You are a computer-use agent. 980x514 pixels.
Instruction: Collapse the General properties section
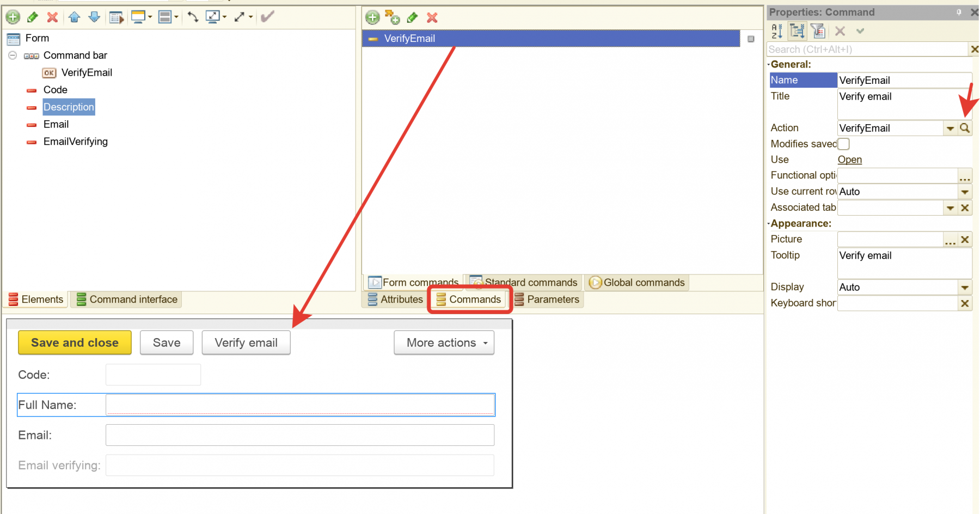pos(769,64)
